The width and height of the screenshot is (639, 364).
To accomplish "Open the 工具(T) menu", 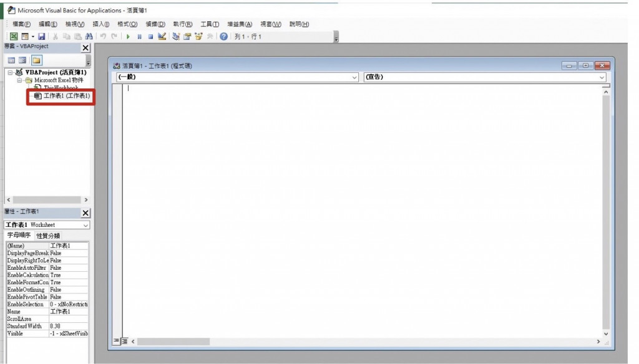I will 210,24.
